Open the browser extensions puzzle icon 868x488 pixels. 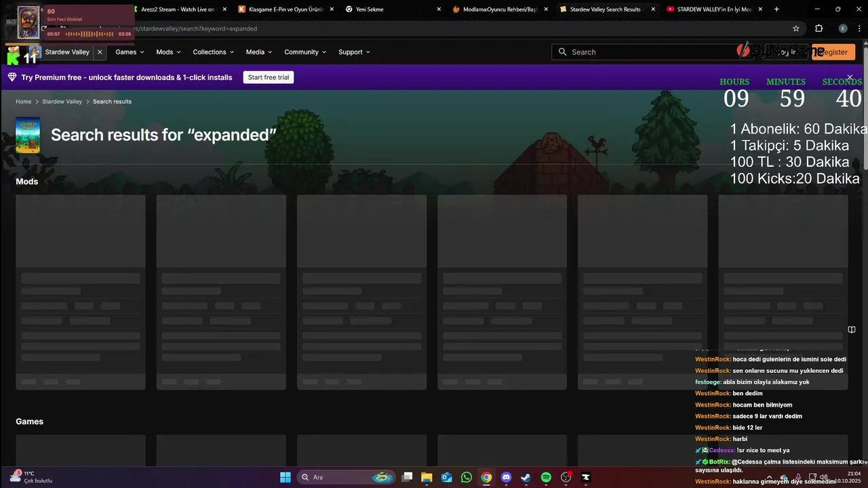[x=819, y=28]
